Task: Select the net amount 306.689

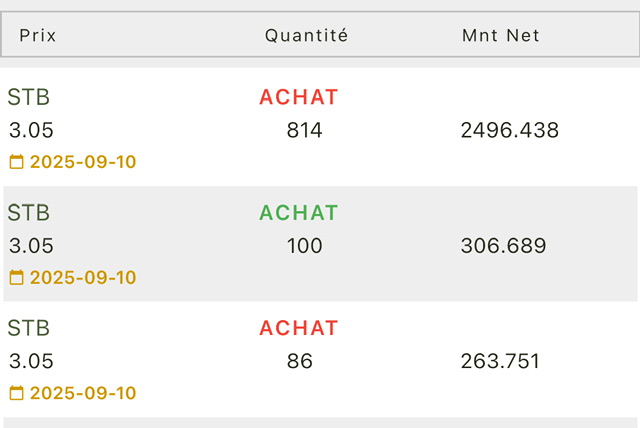Action: pos(503,246)
